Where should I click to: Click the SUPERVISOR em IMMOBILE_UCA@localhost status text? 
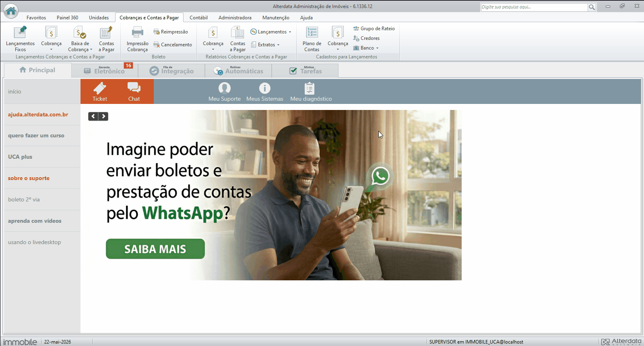(476, 342)
